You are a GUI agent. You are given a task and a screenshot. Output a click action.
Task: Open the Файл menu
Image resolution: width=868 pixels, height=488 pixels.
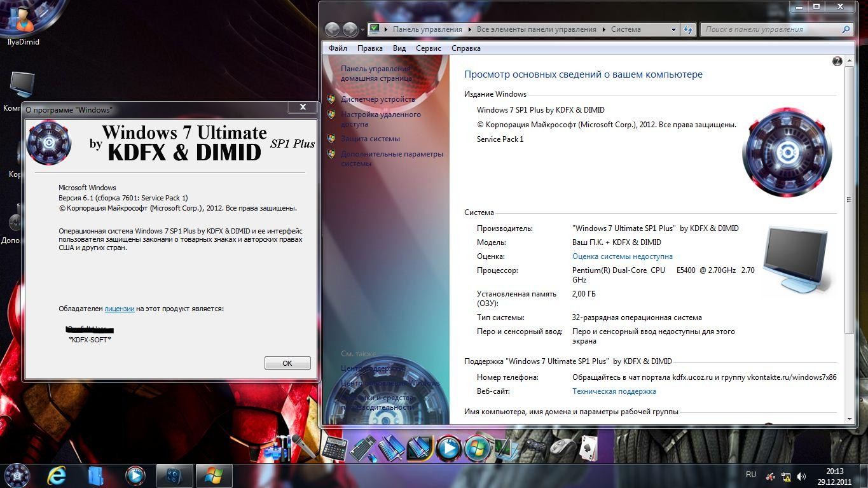338,48
